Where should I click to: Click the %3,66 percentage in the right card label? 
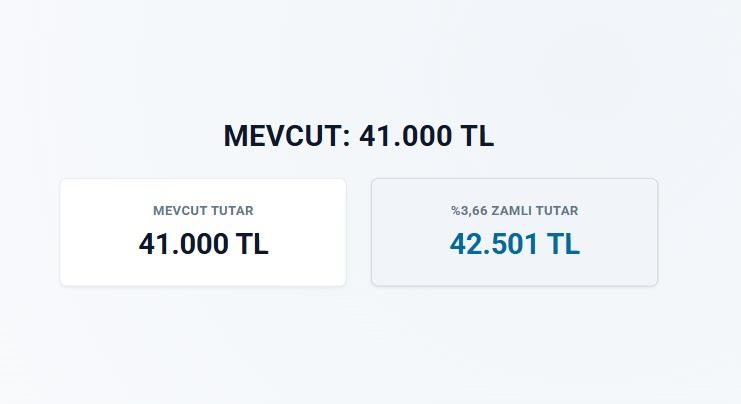pyautogui.click(x=469, y=211)
